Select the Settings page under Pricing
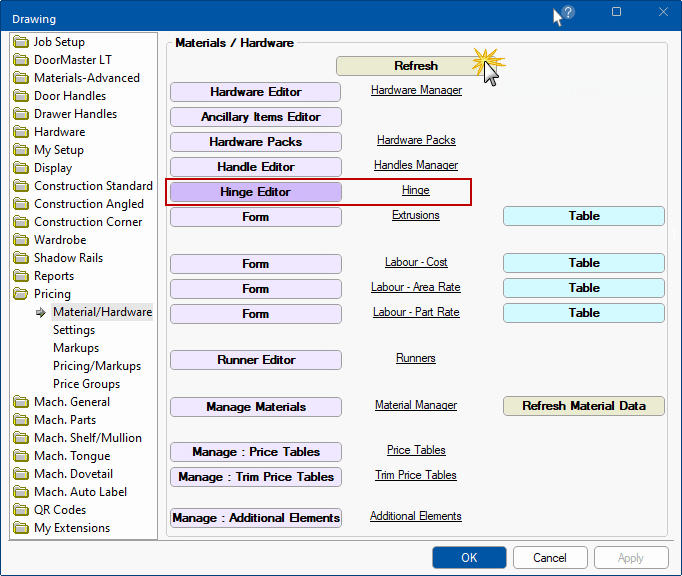 pyautogui.click(x=74, y=330)
